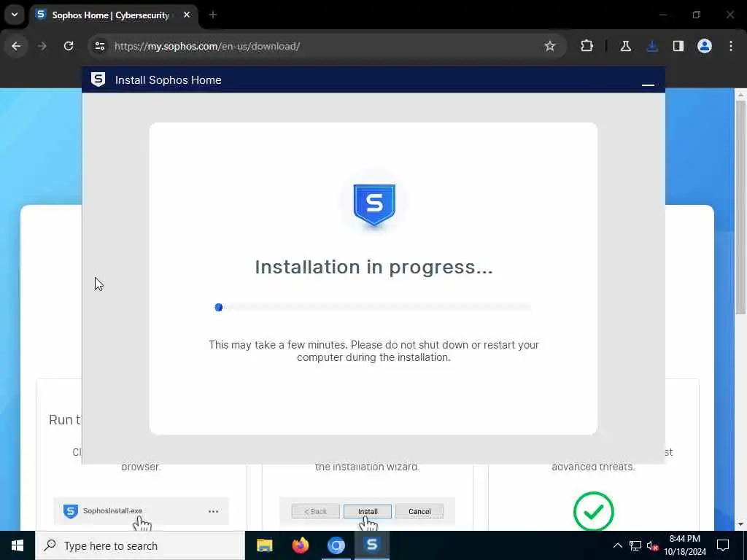Open the Windows notification center
This screenshot has width=747, height=560.
pos(723,545)
